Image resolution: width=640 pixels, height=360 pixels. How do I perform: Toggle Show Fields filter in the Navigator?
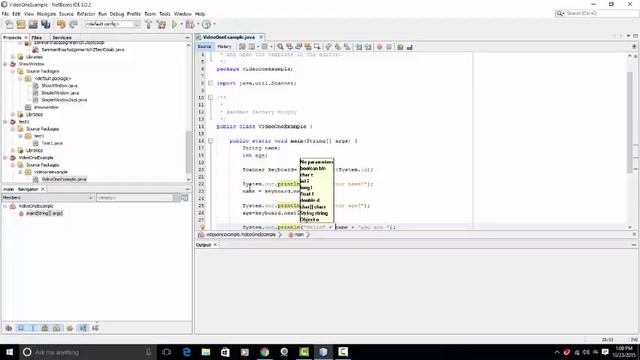pyautogui.click(x=21, y=328)
